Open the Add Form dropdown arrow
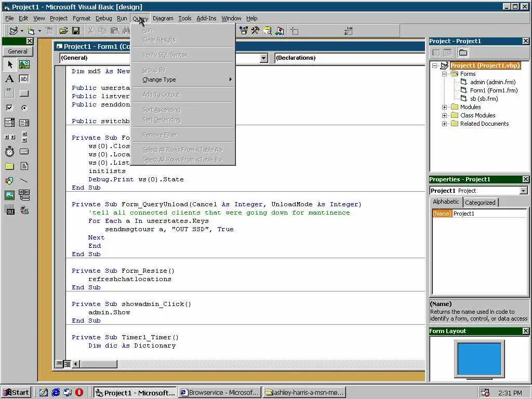This screenshot has width=532, height=399. [x=39, y=31]
